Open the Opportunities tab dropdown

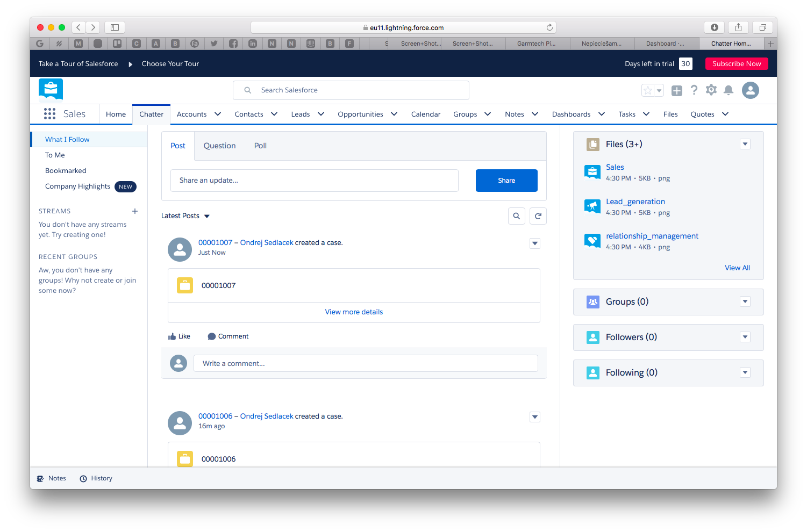[x=394, y=114]
